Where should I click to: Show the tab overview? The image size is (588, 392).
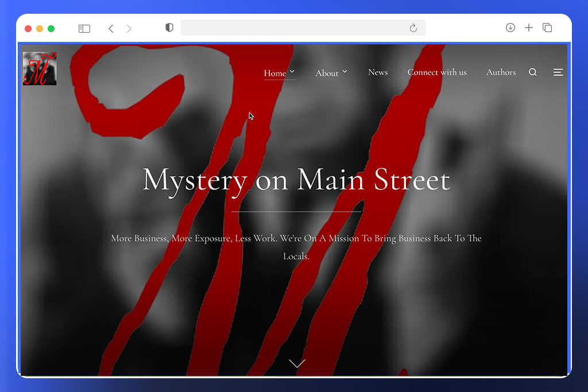547,28
